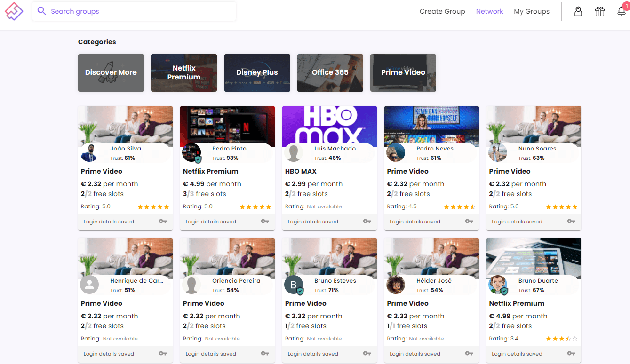Click Henrique de Car...'s grey avatar
This screenshot has height=364, width=630.
tap(89, 285)
